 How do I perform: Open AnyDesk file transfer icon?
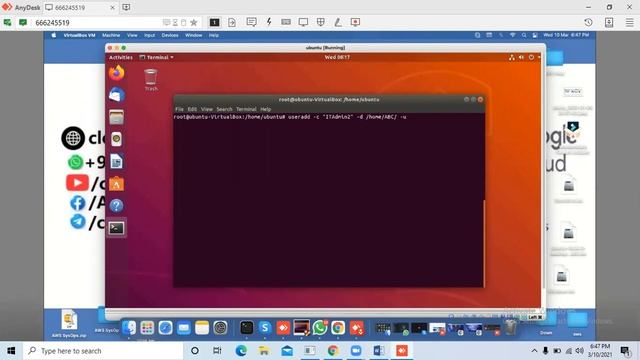click(232, 22)
